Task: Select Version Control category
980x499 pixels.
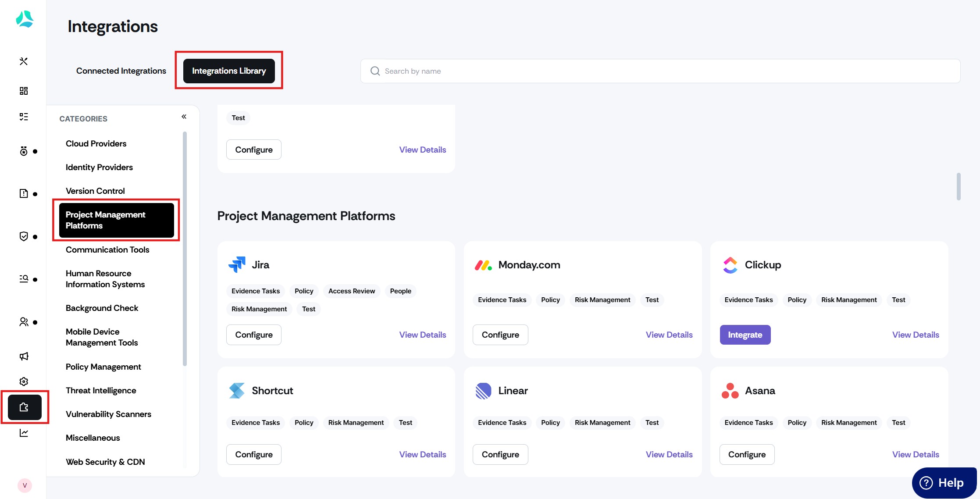Action: (95, 191)
